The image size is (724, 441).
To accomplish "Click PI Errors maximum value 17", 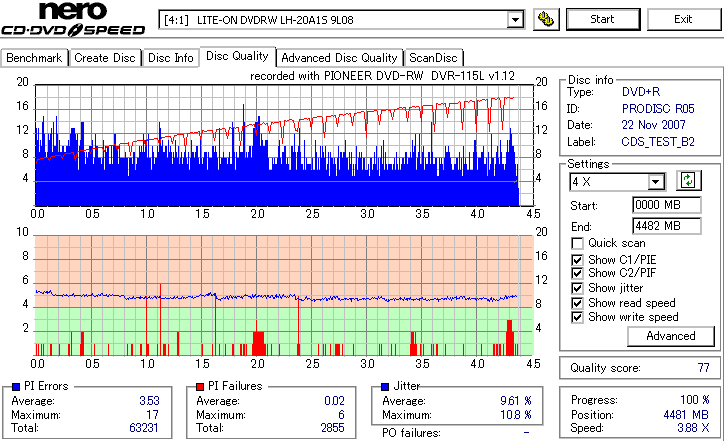I will (x=152, y=415).
